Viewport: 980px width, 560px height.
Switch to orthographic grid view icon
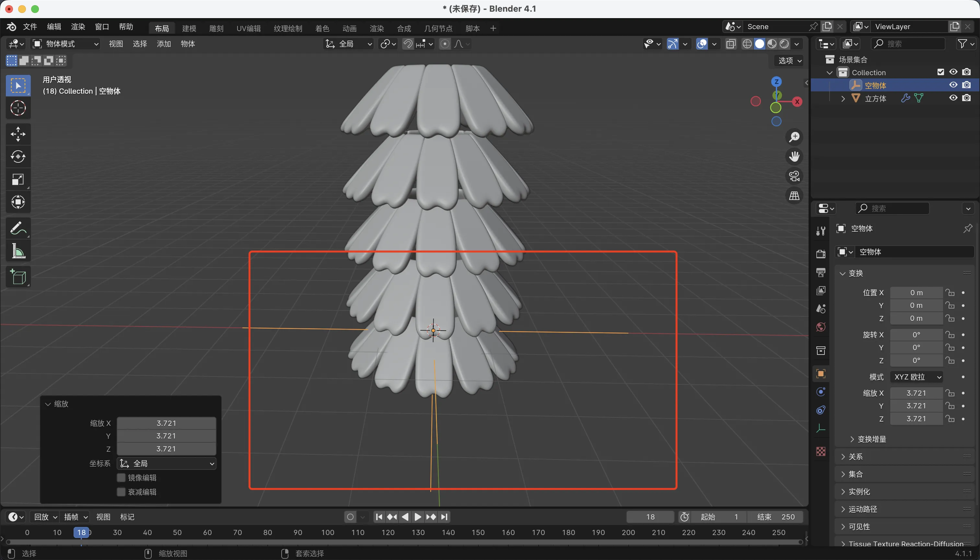(794, 196)
